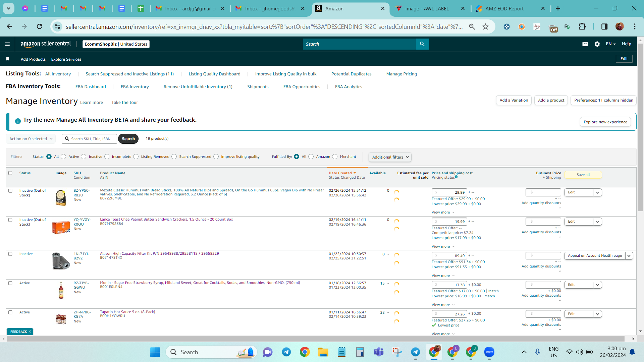Bookmark this page with the star icon

[485, 26]
